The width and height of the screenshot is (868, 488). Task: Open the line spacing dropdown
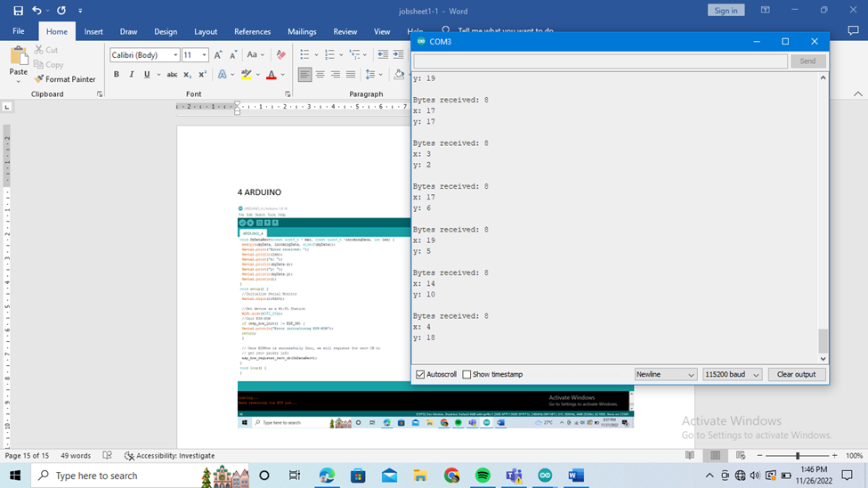[374, 74]
